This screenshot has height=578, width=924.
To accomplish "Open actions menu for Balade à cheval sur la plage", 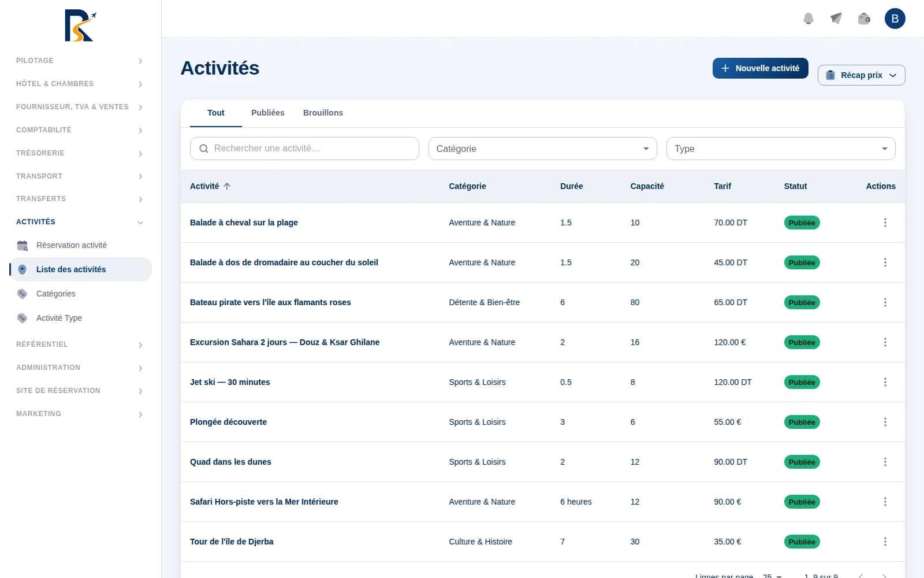I will 885,223.
